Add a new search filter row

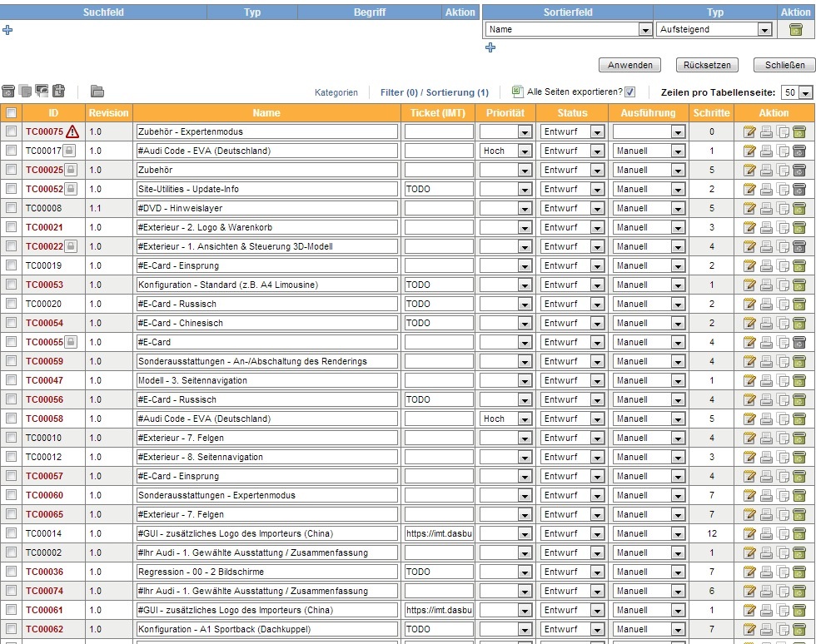8,30
